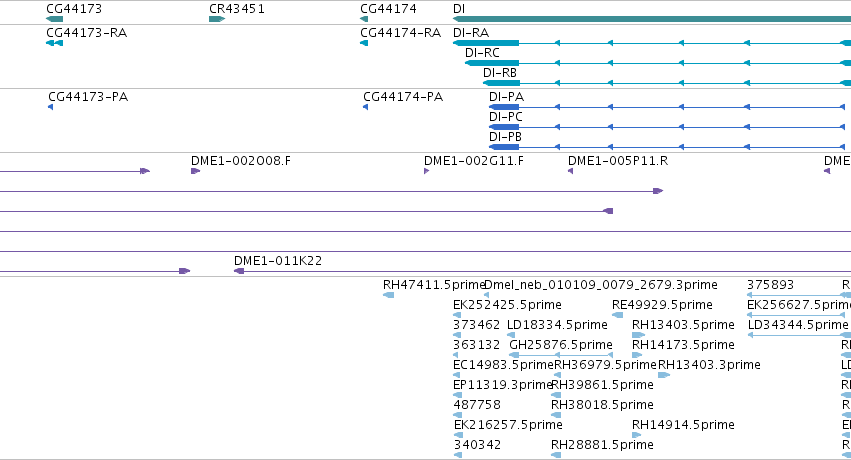851x460 pixels.
Task: Open the Dl-RC transcript label
Action: (x=482, y=53)
